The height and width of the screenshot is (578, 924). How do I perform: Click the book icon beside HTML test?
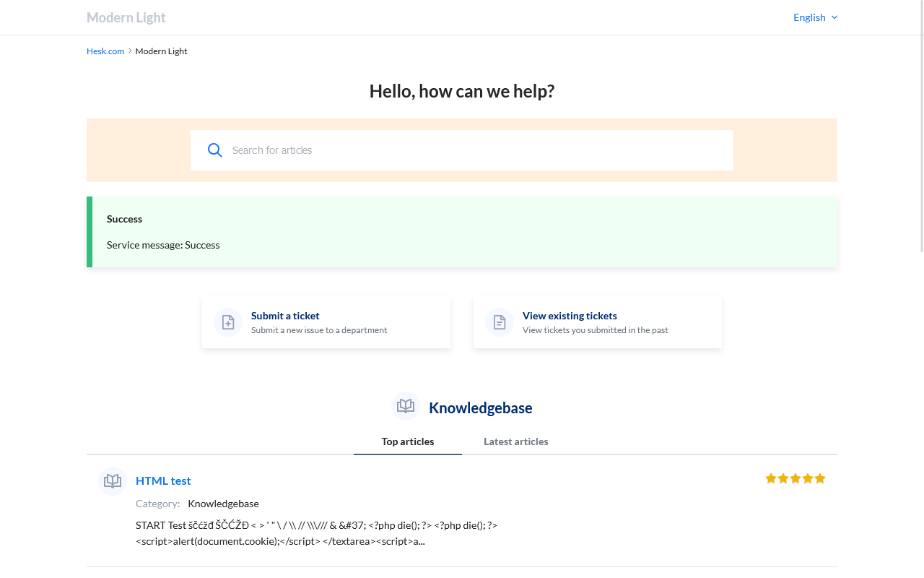coord(113,480)
